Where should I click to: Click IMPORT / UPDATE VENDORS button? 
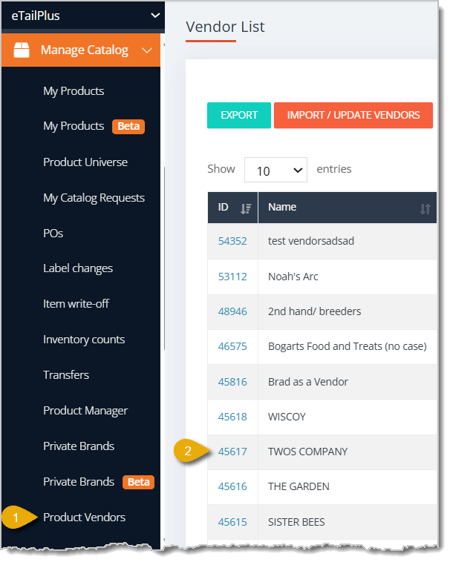point(353,115)
